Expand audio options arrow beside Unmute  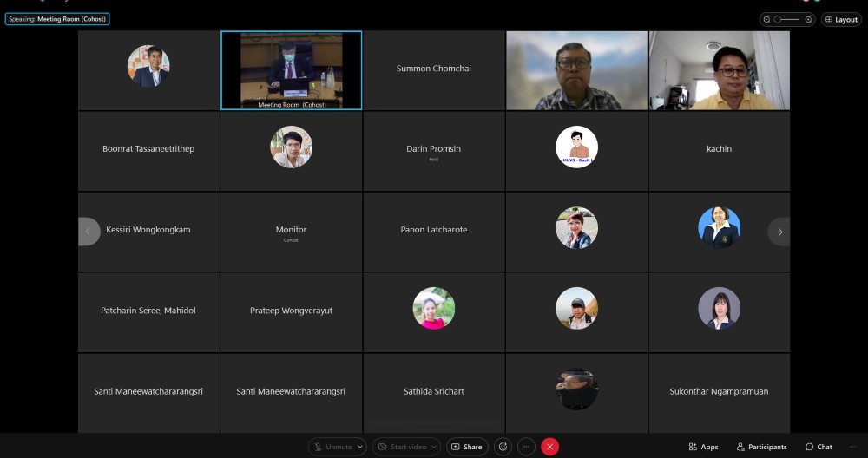point(360,447)
